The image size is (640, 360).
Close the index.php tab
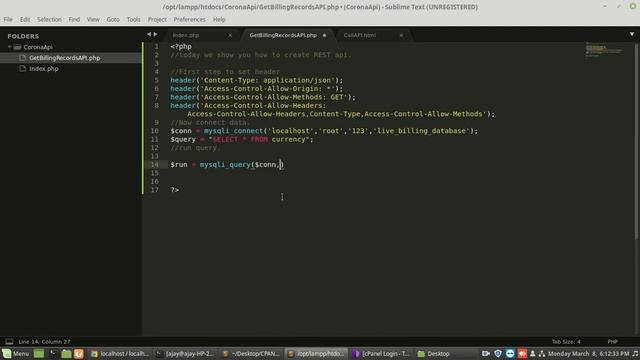tap(230, 36)
